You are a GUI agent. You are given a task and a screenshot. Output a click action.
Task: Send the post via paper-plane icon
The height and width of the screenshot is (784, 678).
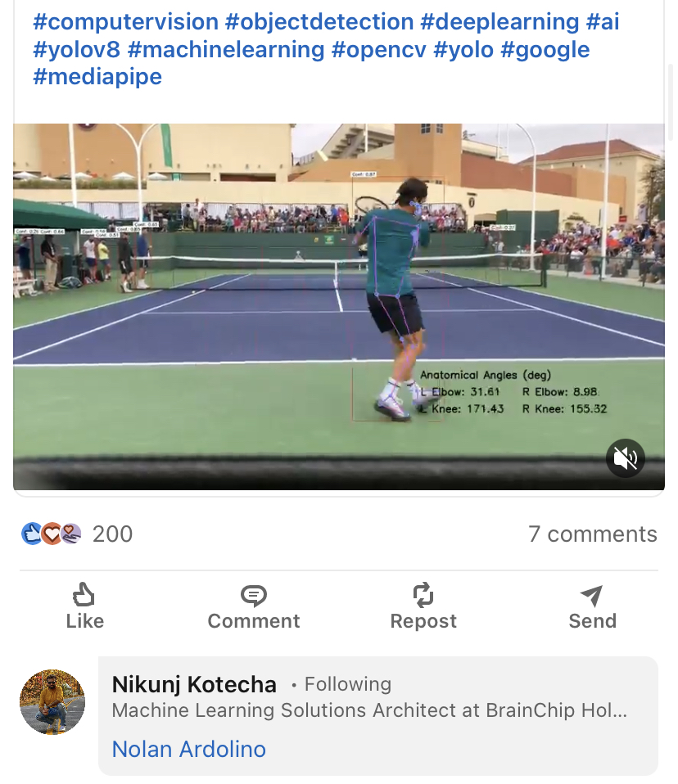tap(592, 606)
